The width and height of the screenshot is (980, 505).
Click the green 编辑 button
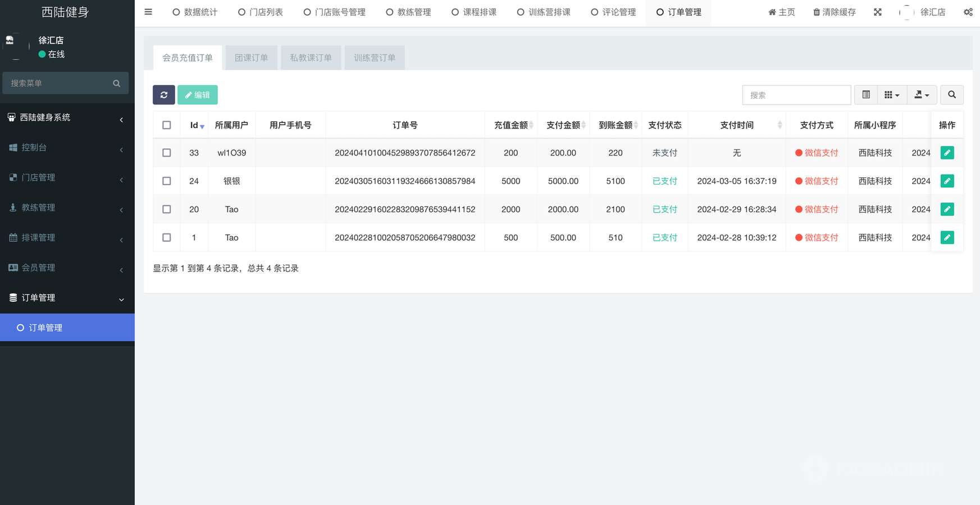pos(197,95)
